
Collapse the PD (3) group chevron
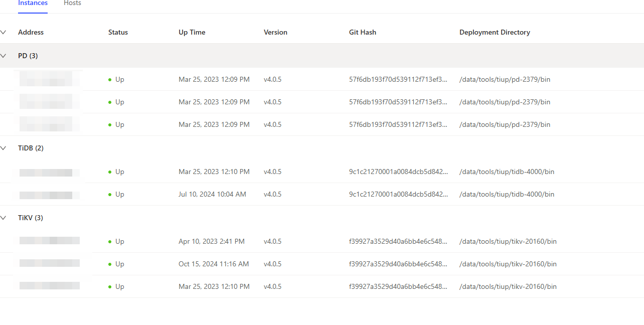(4, 56)
